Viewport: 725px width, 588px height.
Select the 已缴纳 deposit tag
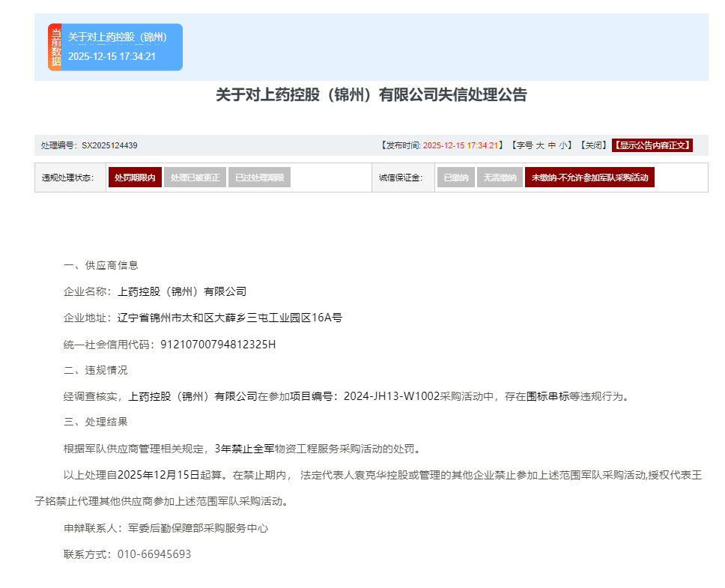coord(455,178)
